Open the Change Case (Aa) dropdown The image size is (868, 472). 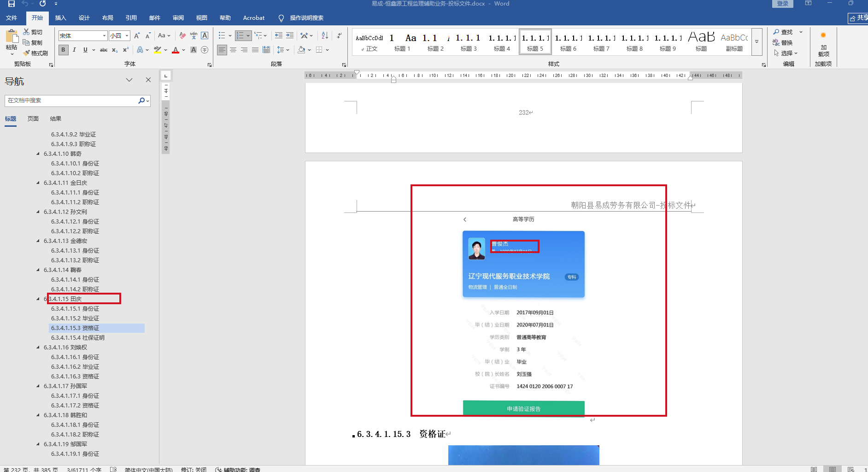click(164, 35)
